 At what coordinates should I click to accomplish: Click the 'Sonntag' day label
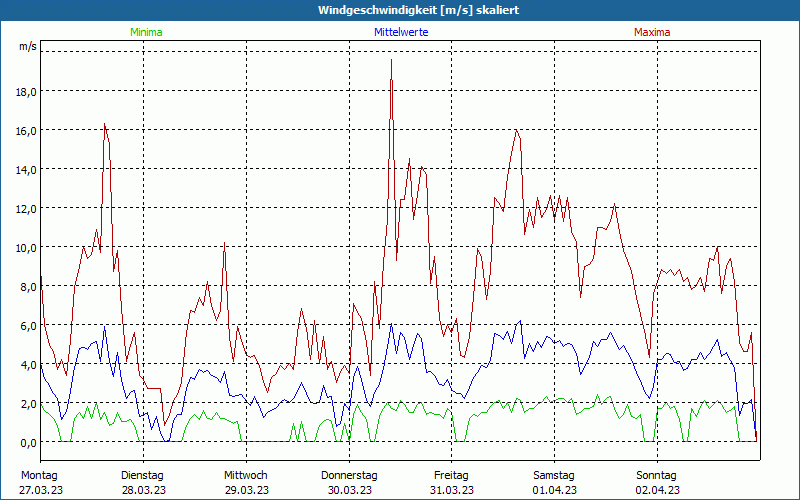(x=657, y=475)
